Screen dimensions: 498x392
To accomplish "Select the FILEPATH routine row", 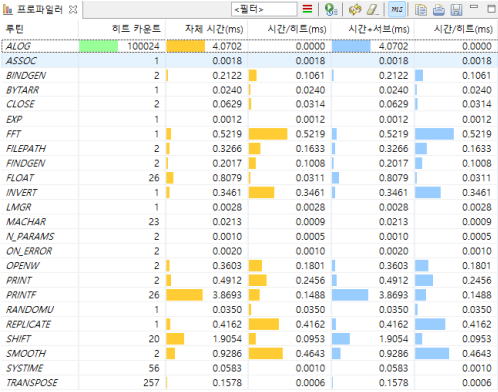I will (249, 148).
